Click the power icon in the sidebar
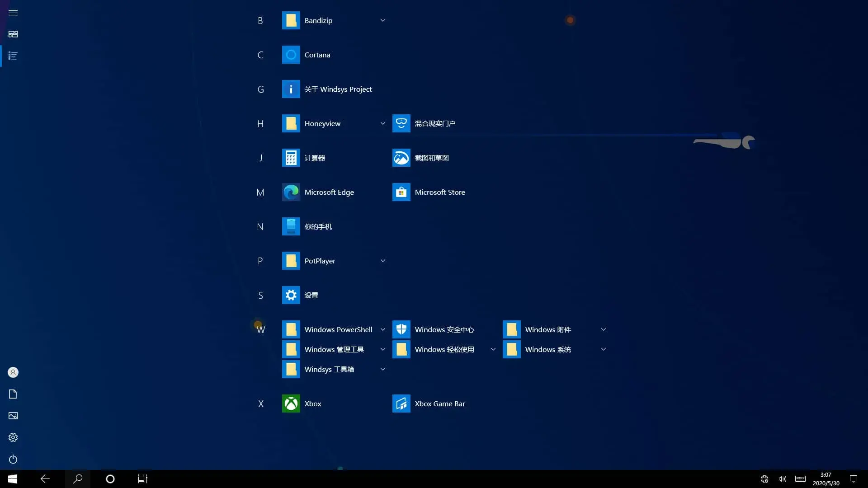Viewport: 868px width, 488px height. point(13,459)
